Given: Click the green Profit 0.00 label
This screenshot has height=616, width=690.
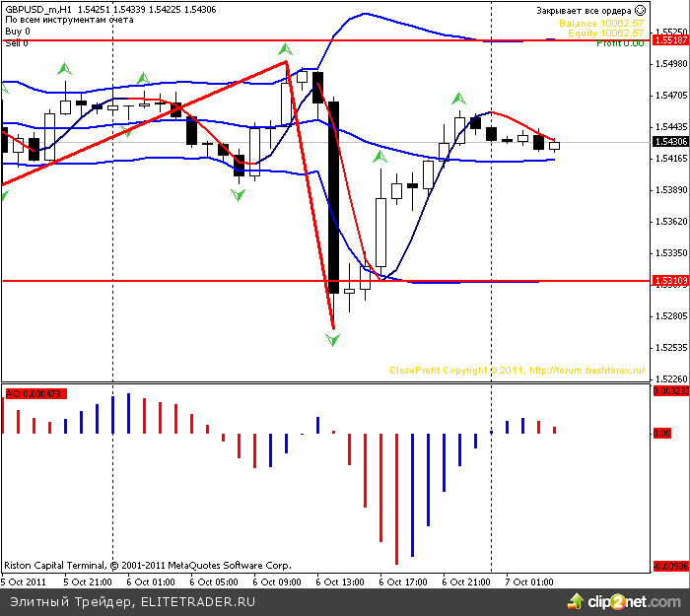Looking at the screenshot, I should [x=620, y=43].
